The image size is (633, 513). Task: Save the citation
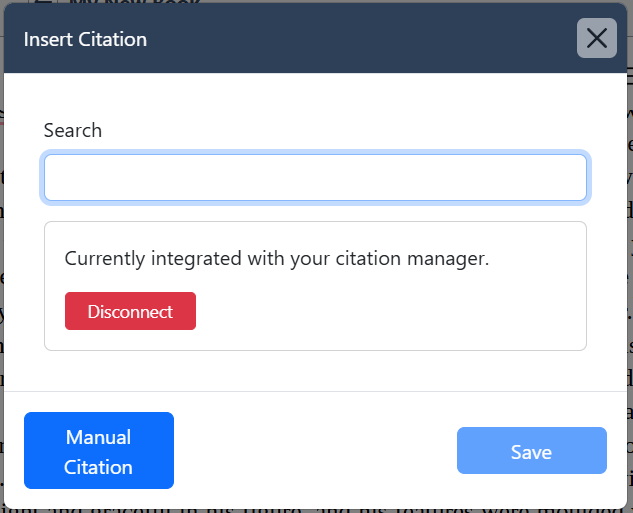531,451
